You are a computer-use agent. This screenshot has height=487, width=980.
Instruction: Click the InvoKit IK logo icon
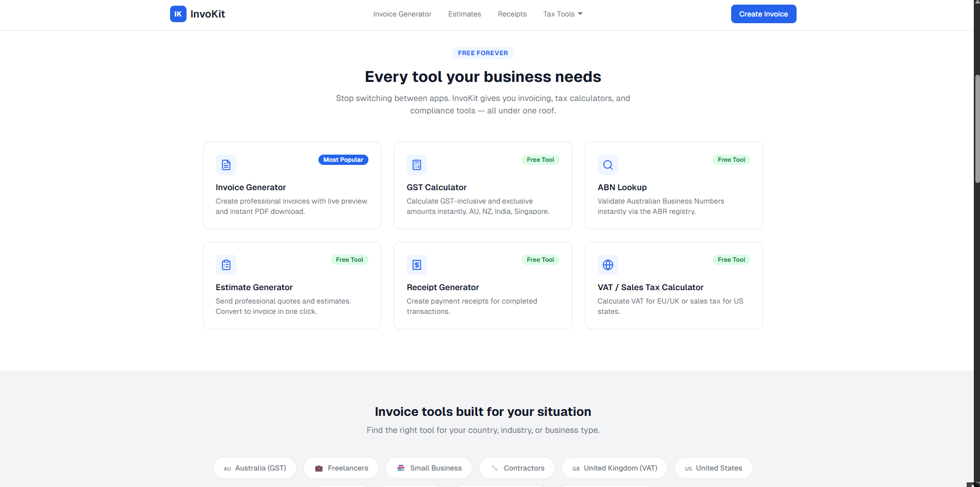click(178, 14)
